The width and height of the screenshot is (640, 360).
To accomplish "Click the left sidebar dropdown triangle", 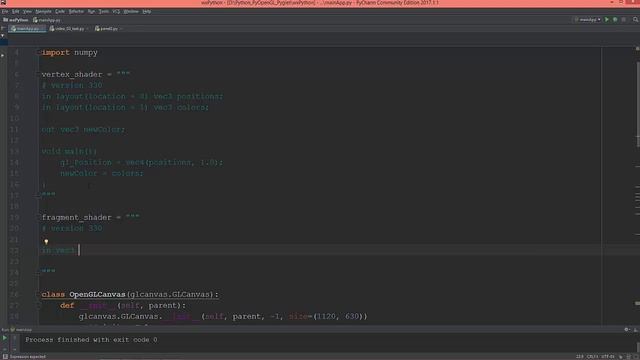I will 2,36.
